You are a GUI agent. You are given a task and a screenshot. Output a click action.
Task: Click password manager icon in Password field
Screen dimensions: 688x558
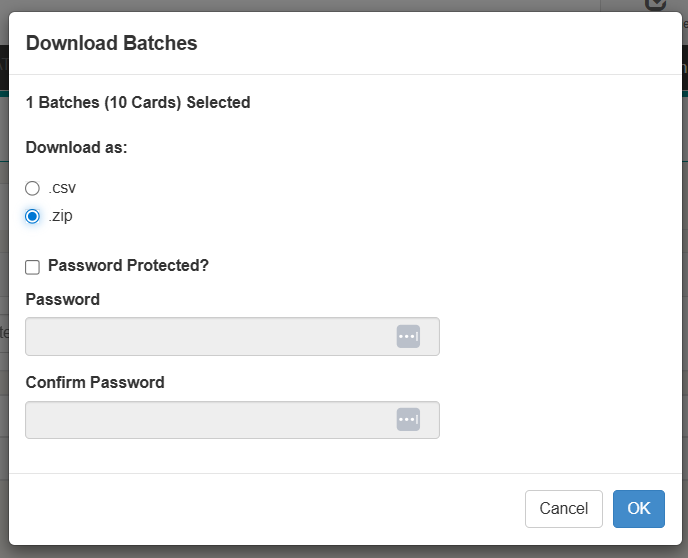pyautogui.click(x=407, y=337)
